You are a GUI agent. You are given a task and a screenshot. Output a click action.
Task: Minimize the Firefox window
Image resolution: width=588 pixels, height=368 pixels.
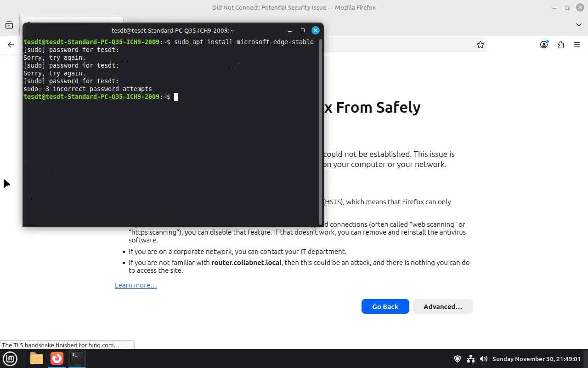pyautogui.click(x=555, y=7)
